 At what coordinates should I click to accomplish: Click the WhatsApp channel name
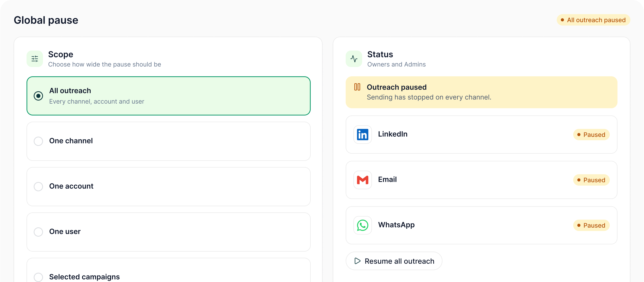point(396,225)
